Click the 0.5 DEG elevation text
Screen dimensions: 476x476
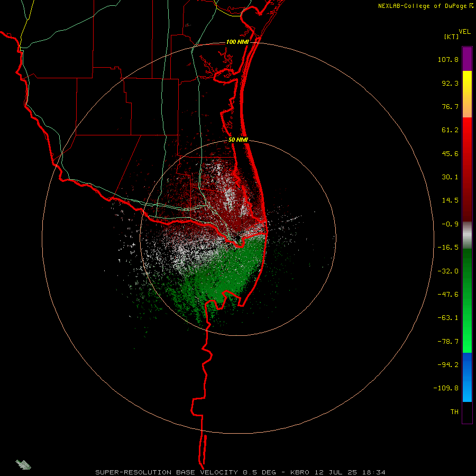tap(259, 472)
